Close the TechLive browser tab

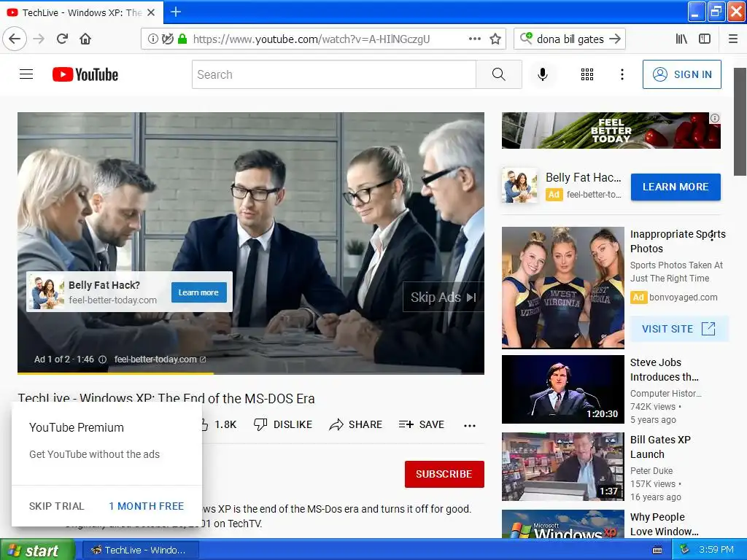(151, 12)
